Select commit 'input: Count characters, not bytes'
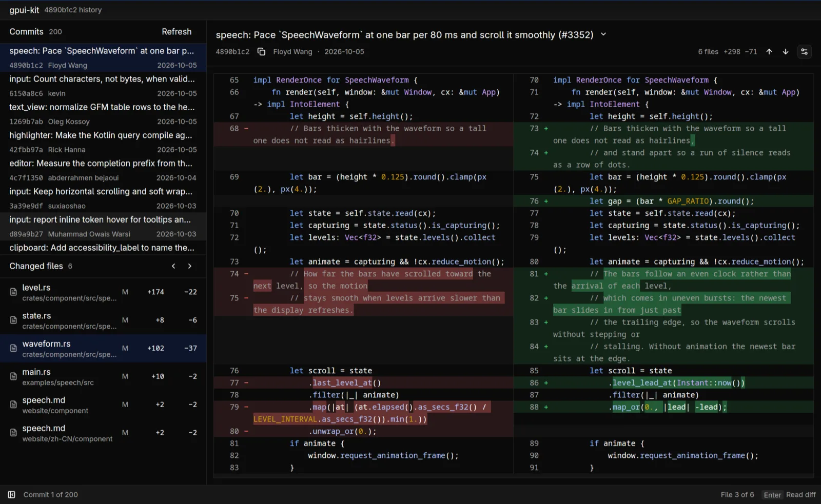 point(103,86)
